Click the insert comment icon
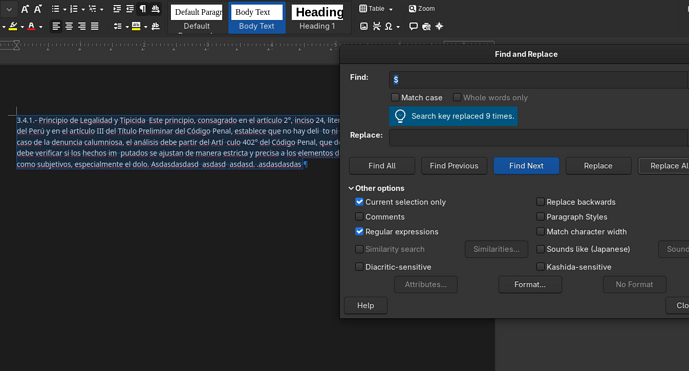 click(413, 26)
